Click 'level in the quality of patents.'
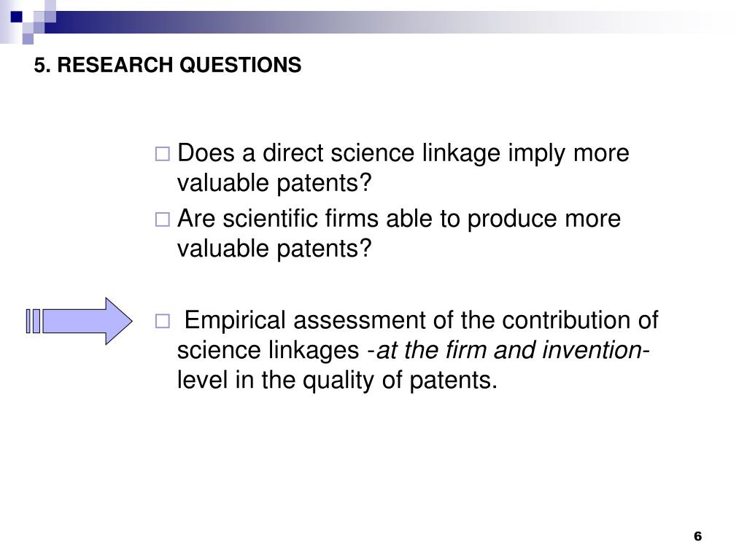Viewport: 747px width, 560px height. pos(337,380)
